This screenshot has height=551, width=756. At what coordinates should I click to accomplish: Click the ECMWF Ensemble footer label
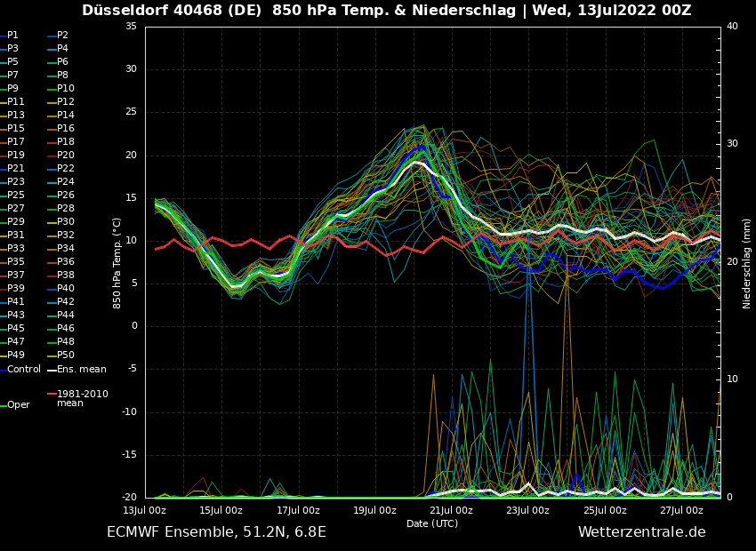coord(216,532)
